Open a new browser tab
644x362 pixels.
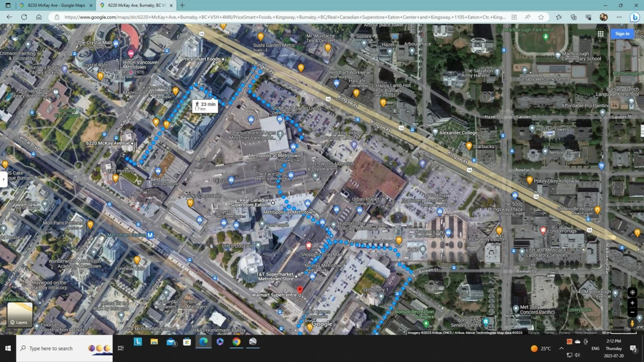coord(182,5)
